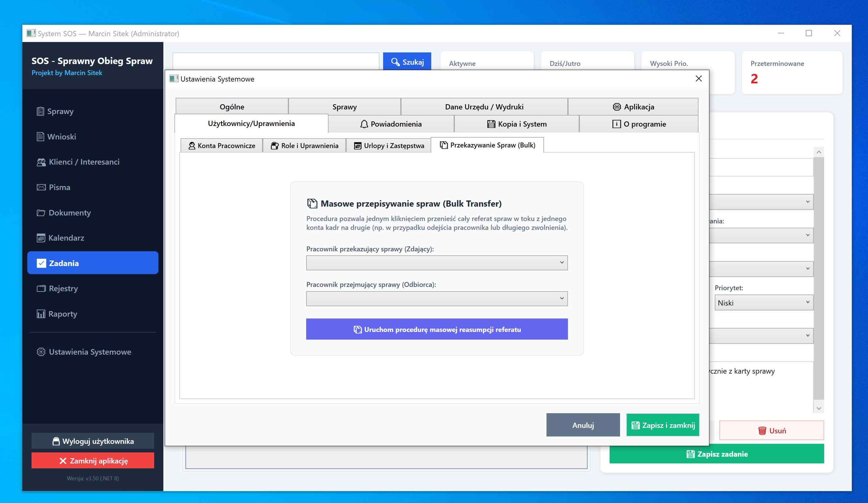This screenshot has width=868, height=503.
Task: Go to Klienci / Interesanci
Action: tap(93, 162)
